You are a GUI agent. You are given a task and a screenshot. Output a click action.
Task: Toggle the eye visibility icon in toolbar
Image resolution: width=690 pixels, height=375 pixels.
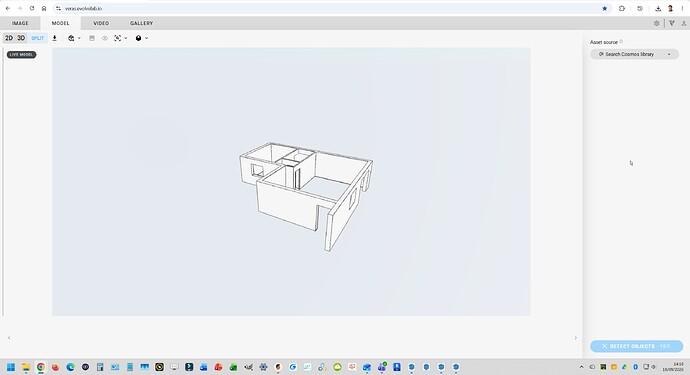point(105,38)
